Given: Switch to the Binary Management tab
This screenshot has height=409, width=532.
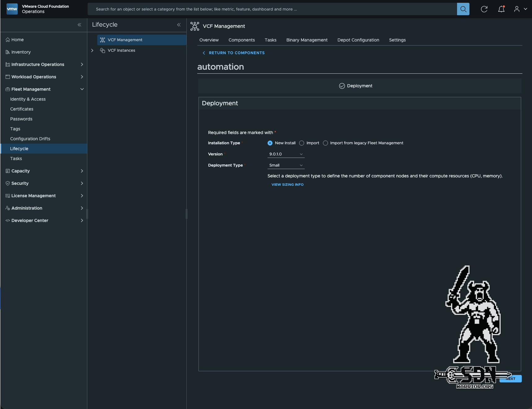Looking at the screenshot, I should [x=307, y=40].
